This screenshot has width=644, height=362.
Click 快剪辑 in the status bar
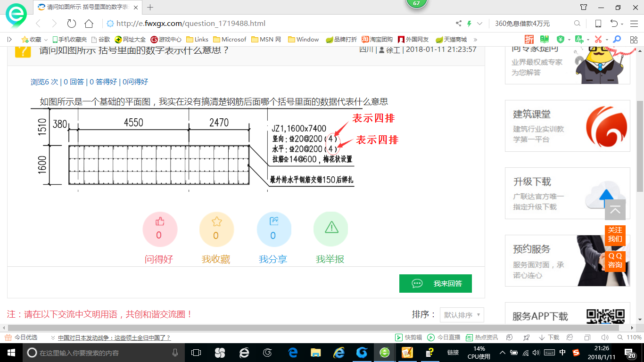[x=409, y=337]
